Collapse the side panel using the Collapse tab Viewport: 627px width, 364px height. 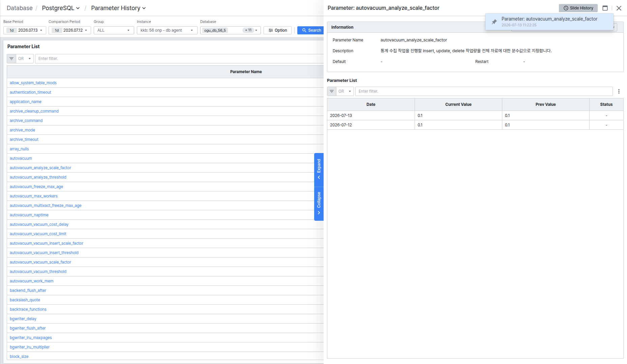point(319,204)
